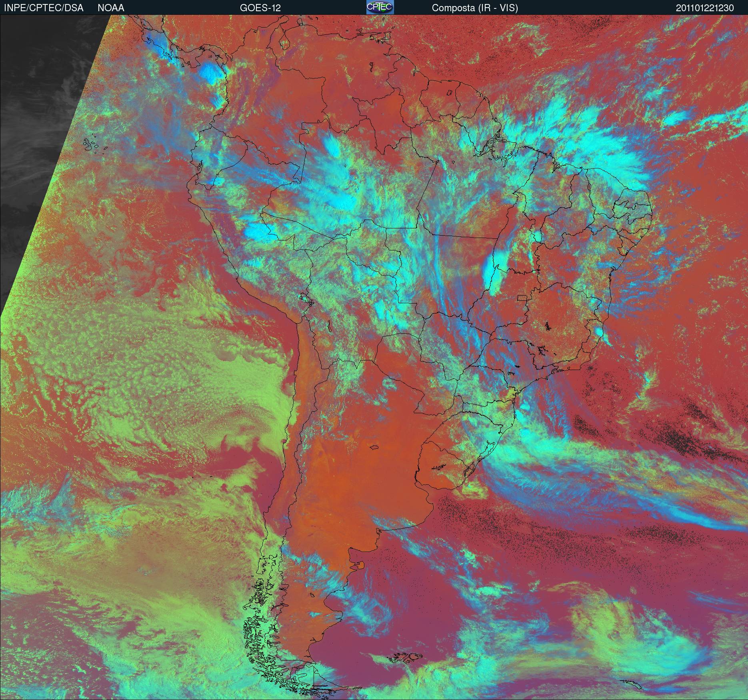
Task: Click the NOAA label
Action: click(111, 8)
